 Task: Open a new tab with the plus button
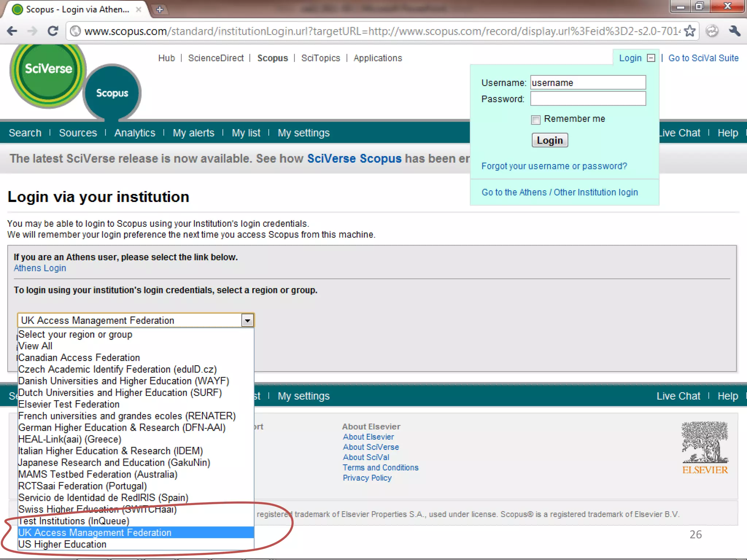160,9
